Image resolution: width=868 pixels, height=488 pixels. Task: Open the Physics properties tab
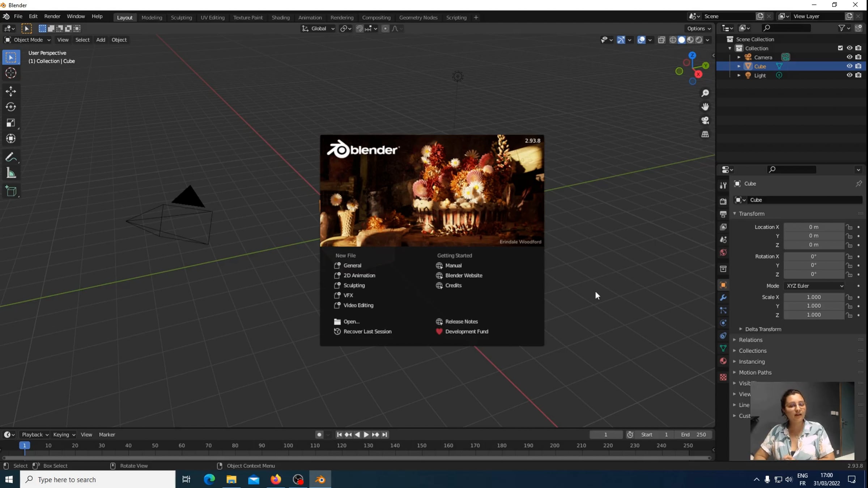point(723,323)
